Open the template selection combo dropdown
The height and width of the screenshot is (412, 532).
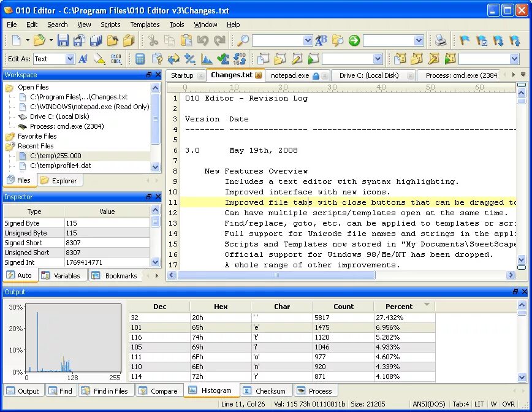coord(514,59)
